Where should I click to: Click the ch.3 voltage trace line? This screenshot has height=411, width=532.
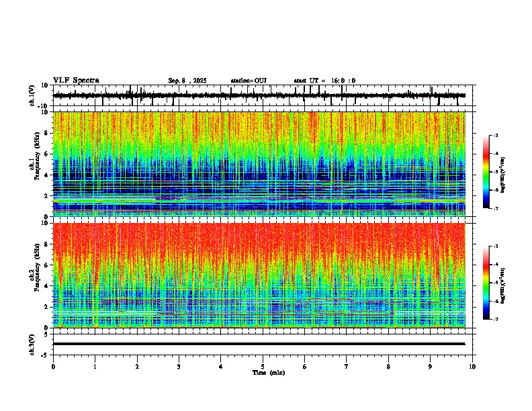pos(259,344)
